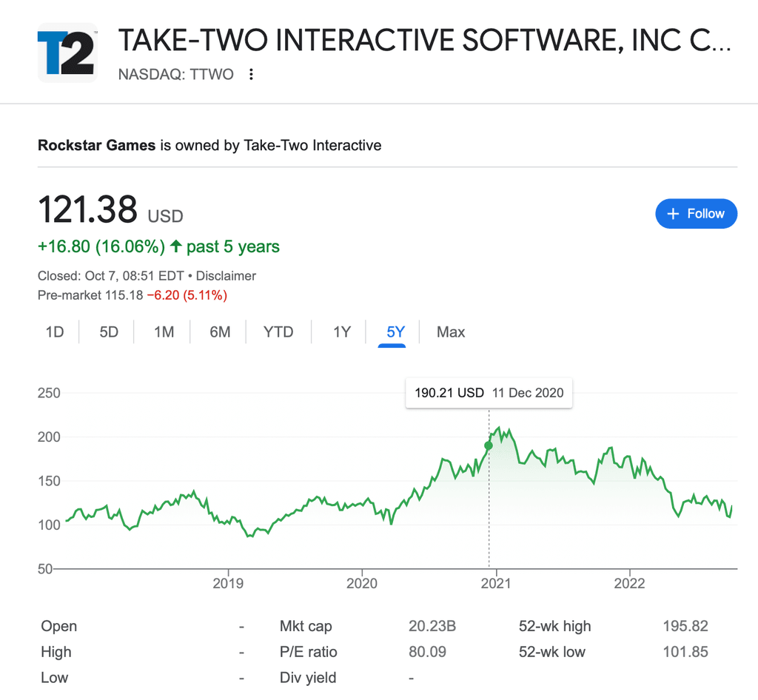
Task: Click the 52-wk high label
Action: pos(555,627)
